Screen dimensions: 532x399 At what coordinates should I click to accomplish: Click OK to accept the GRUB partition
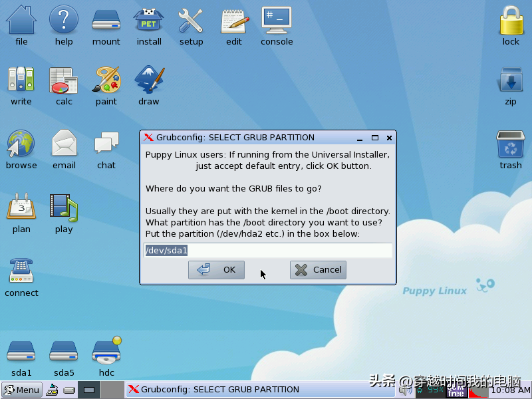pos(216,270)
